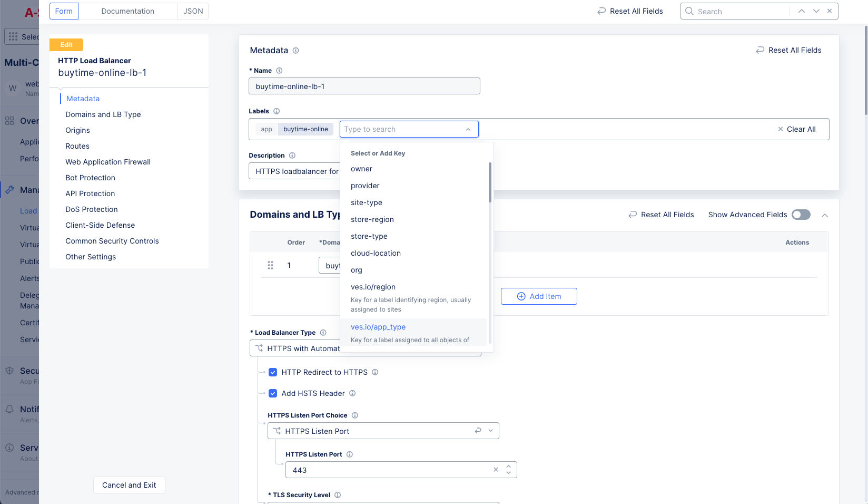The height and width of the screenshot is (504, 868).
Task: Click the Security shield icon in the sidebar
Action: click(9, 371)
